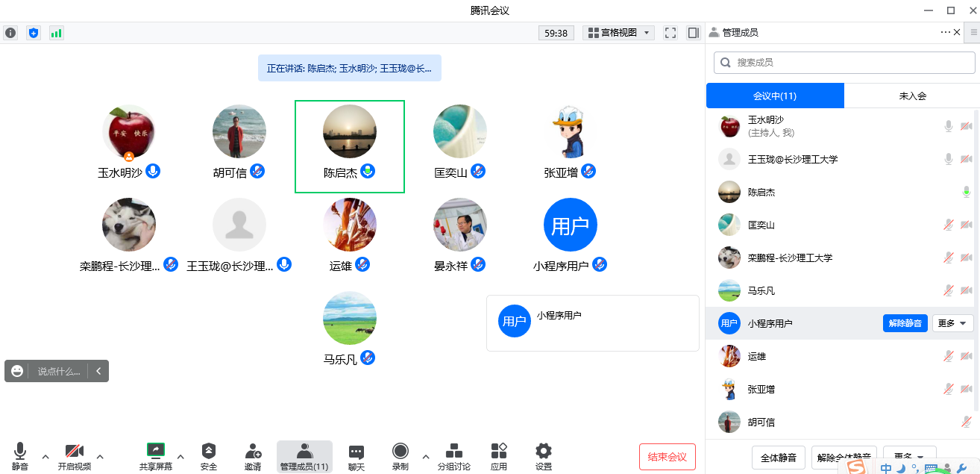Click the blue security shield icon
The height and width of the screenshot is (474, 980).
(x=33, y=33)
